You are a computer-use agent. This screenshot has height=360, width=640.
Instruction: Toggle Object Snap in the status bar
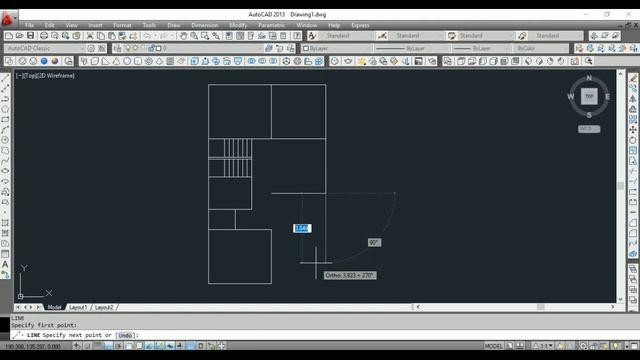129,346
